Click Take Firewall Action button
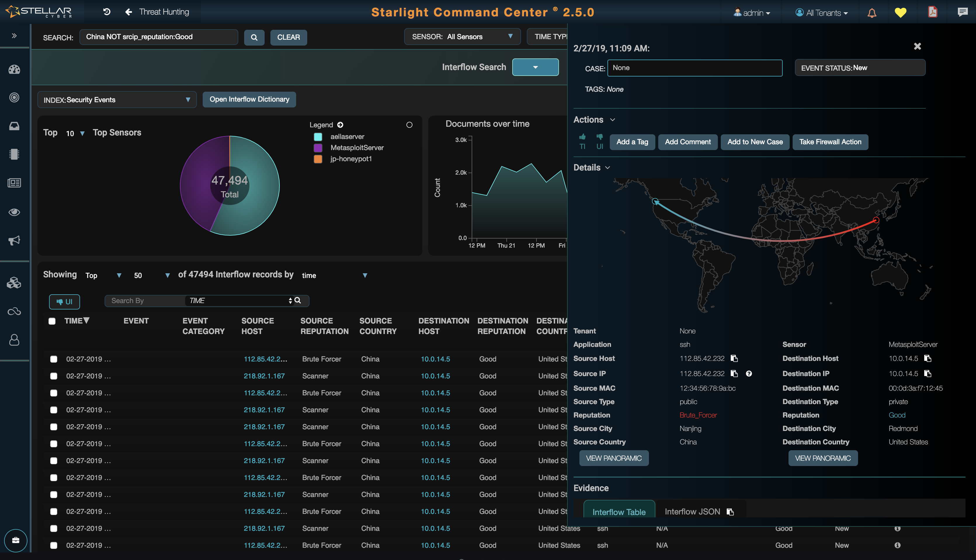The image size is (976, 560). coord(830,142)
